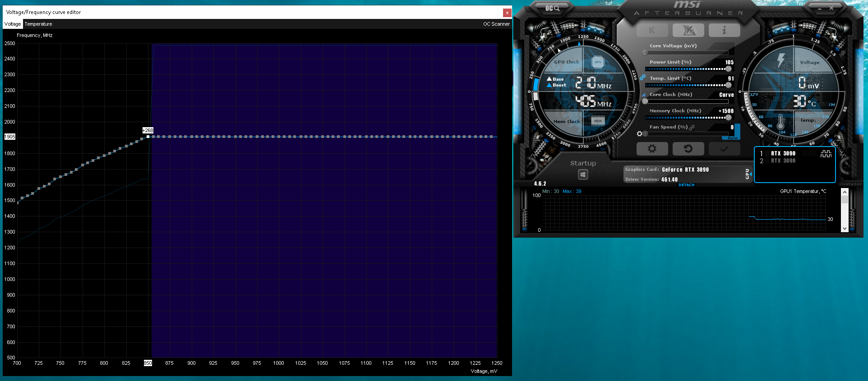868x381 pixels.
Task: Adjust the Power Limit slider handle
Action: (x=728, y=69)
